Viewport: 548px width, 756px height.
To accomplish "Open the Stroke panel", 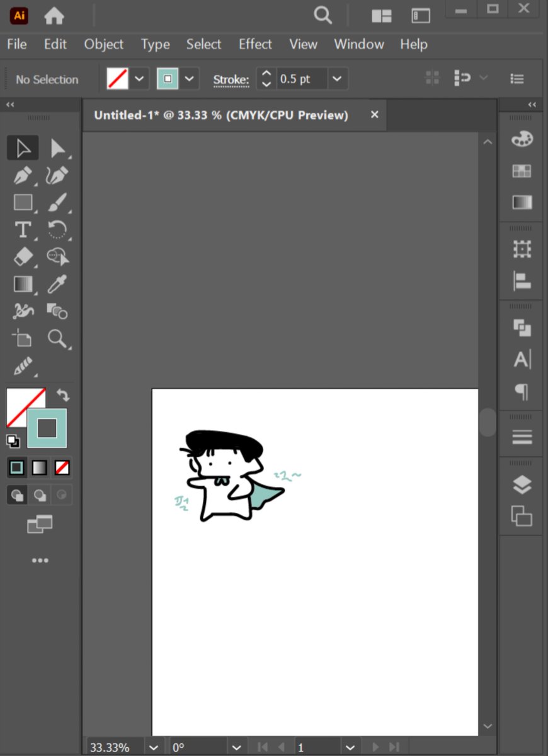I will click(x=522, y=437).
